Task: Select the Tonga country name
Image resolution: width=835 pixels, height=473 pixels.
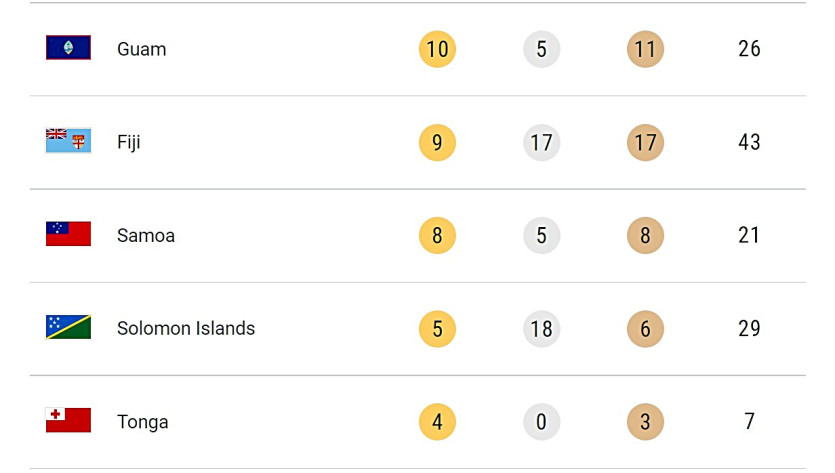Action: pyautogui.click(x=143, y=422)
